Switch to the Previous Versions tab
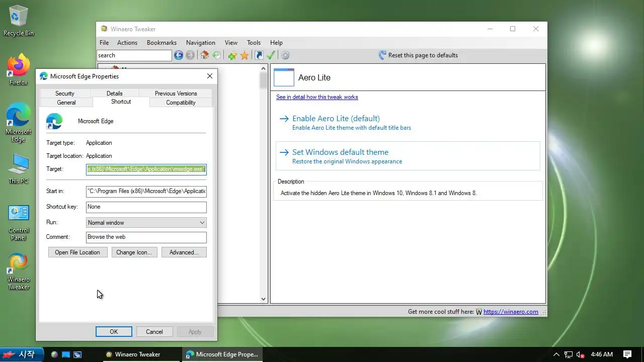Viewport: 644px width, 362px height. (176, 94)
